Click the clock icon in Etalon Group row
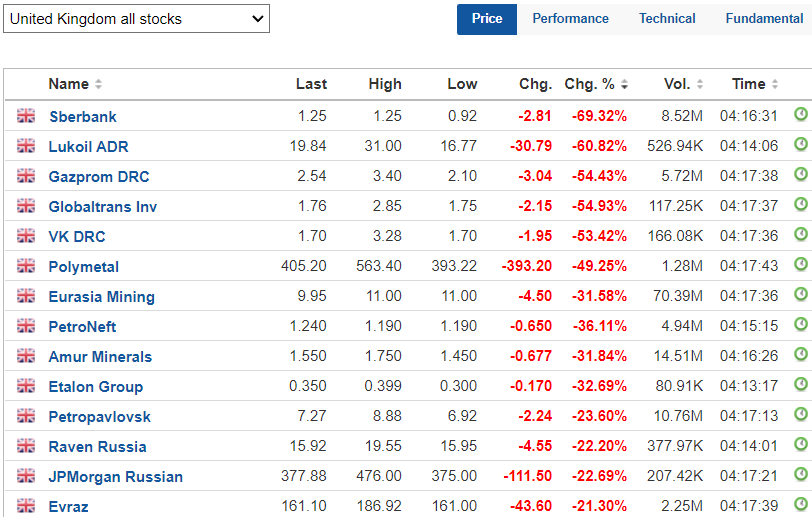Viewport: 812px width, 517px height. pyautogui.click(x=800, y=385)
